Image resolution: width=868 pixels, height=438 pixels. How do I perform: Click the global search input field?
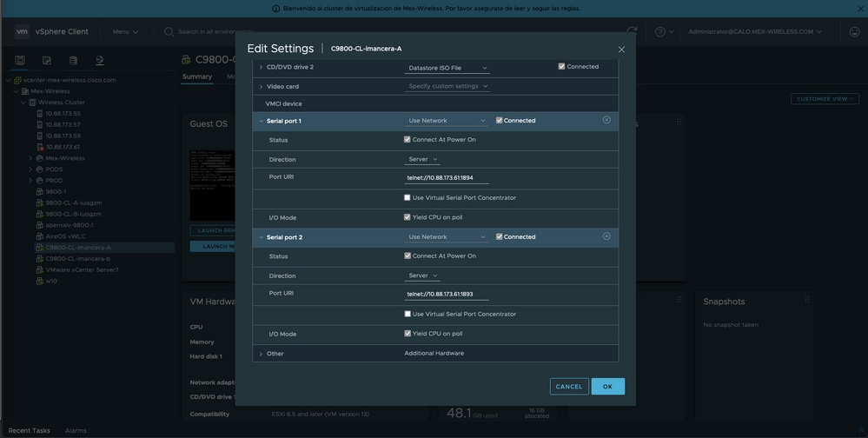tap(216, 31)
